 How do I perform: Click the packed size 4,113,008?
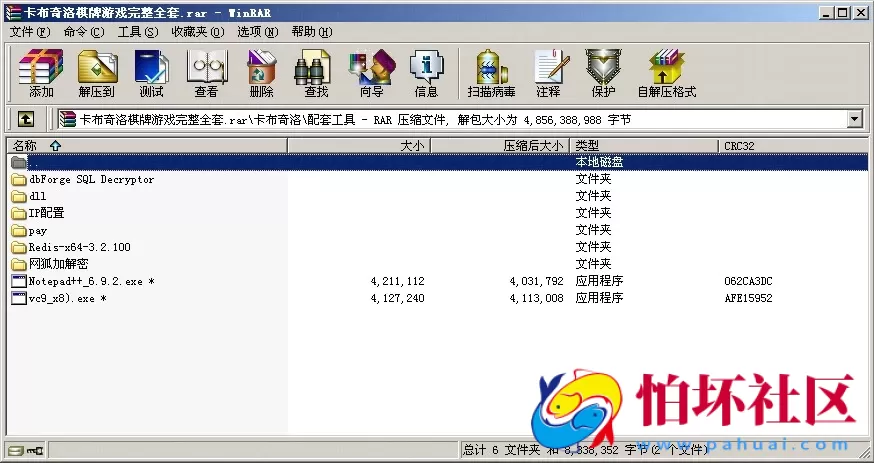537,298
